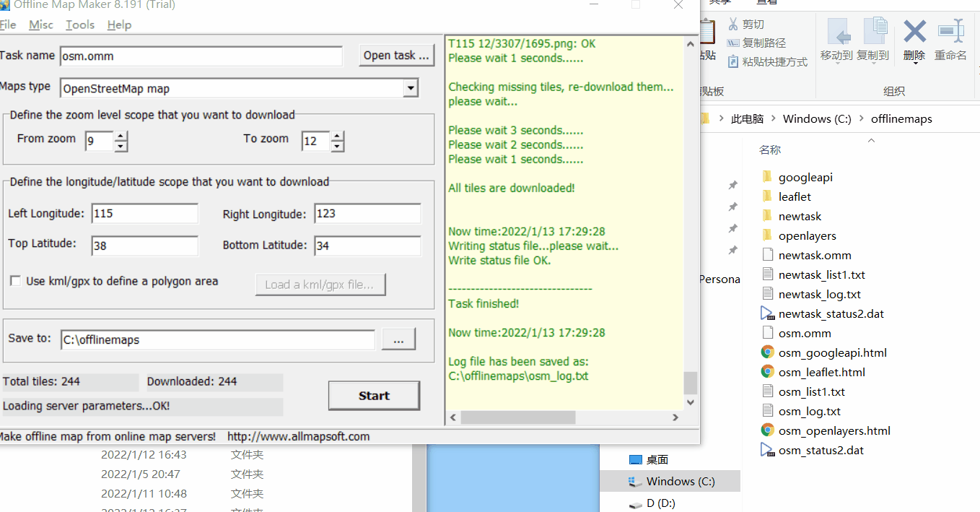This screenshot has width=980, height=512.
Task: Expand chevron between Windows (C:) and offlinemaps
Action: coord(862,118)
